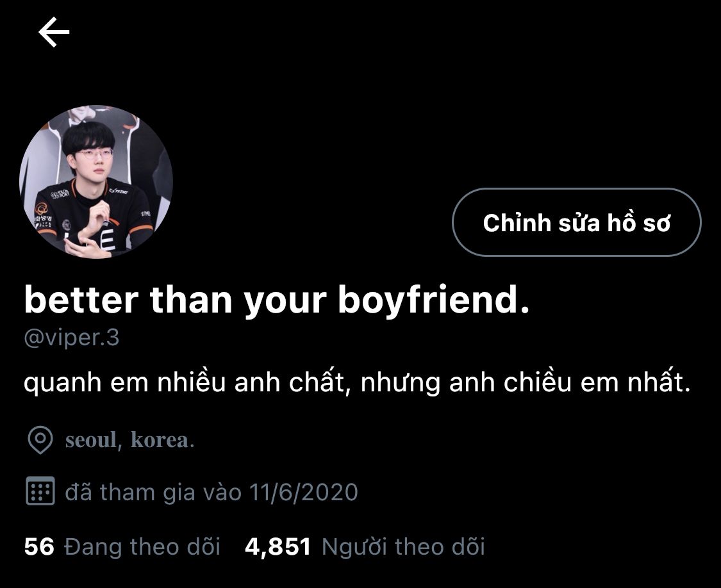
Task: Open the 56 following count
Action: (x=39, y=546)
